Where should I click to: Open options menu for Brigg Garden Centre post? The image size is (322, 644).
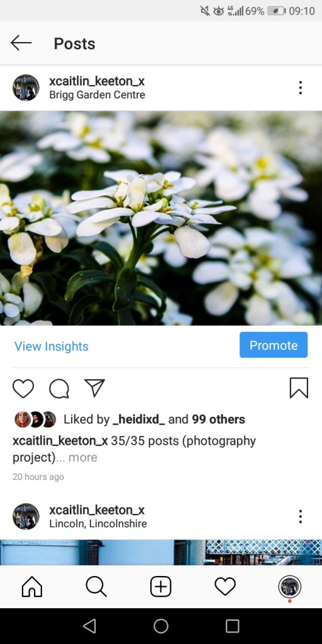(x=301, y=87)
